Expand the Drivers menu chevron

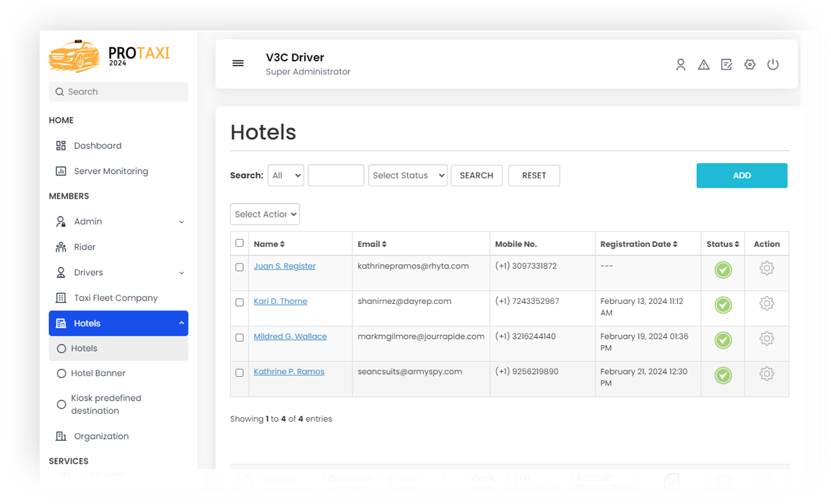[x=181, y=273]
